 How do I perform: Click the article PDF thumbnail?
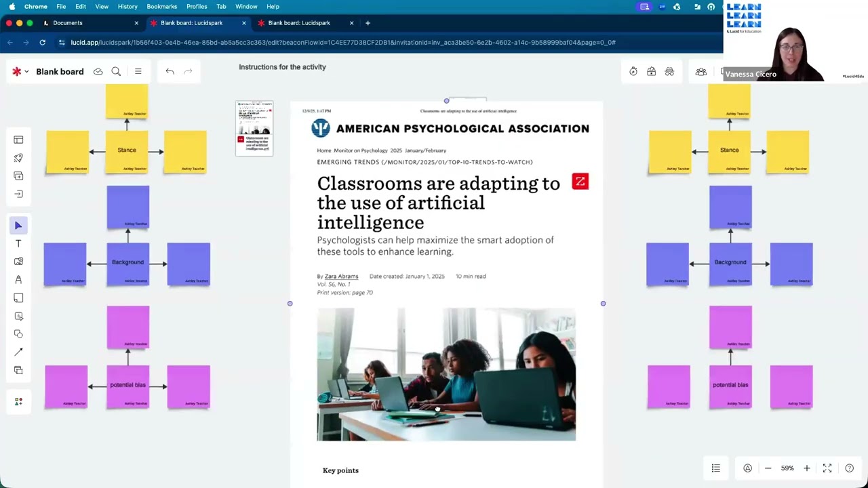tap(254, 129)
